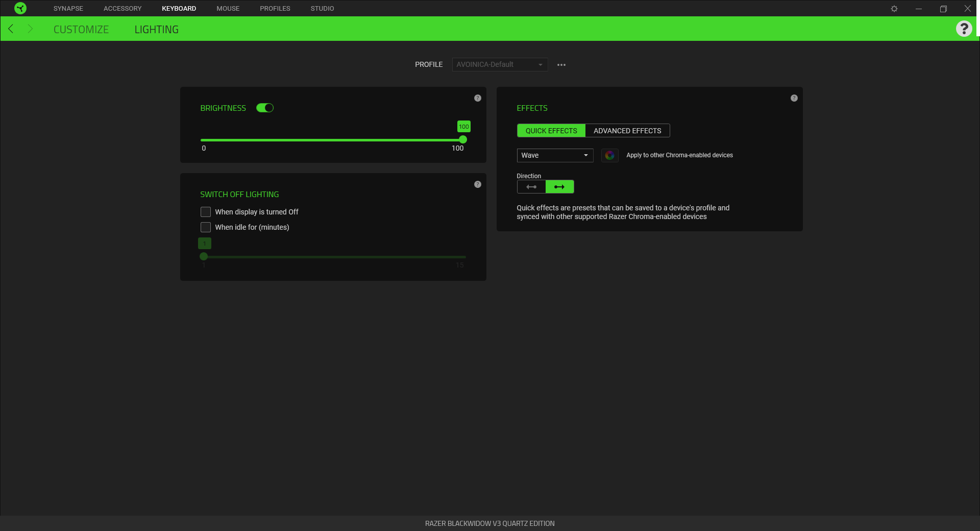Switch to the MOUSE tab

coord(228,9)
